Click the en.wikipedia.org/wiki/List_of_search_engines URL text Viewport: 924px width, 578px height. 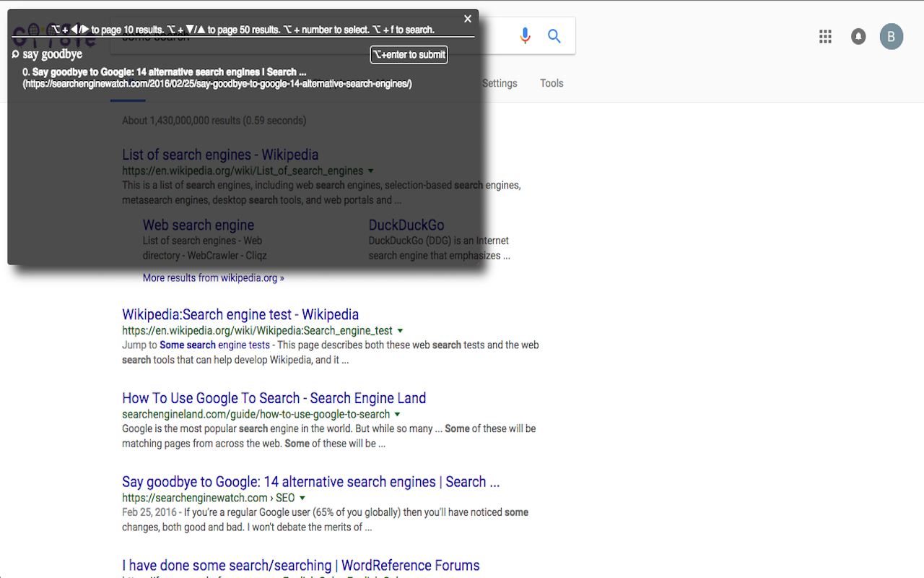click(243, 171)
